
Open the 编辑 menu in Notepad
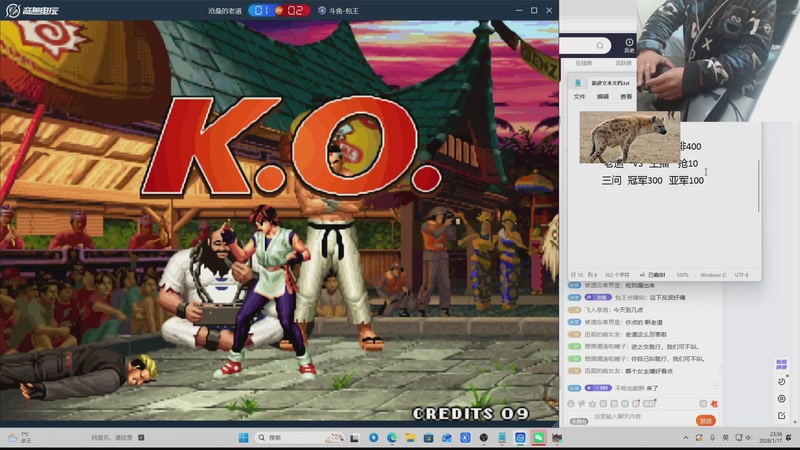point(603,96)
